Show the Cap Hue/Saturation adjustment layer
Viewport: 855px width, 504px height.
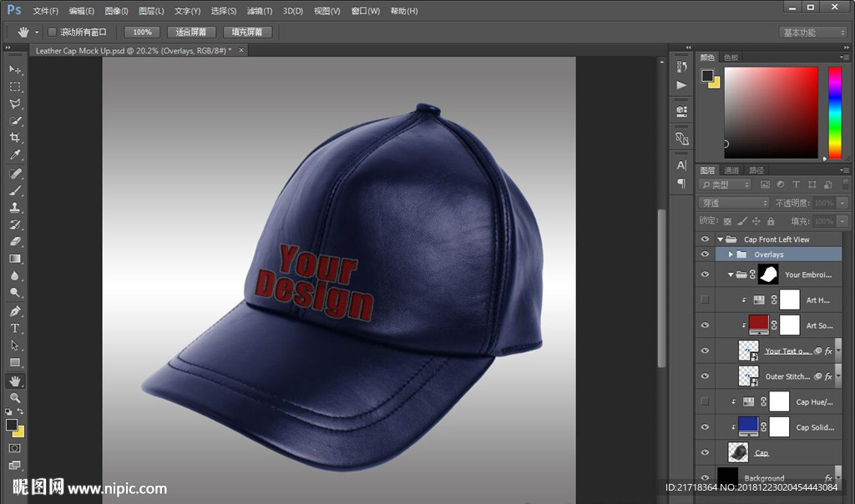tap(705, 401)
